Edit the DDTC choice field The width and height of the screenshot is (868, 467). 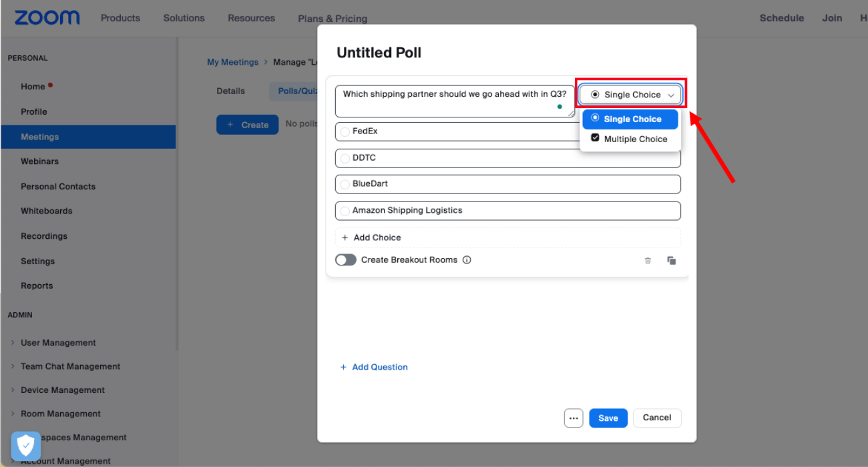click(508, 158)
